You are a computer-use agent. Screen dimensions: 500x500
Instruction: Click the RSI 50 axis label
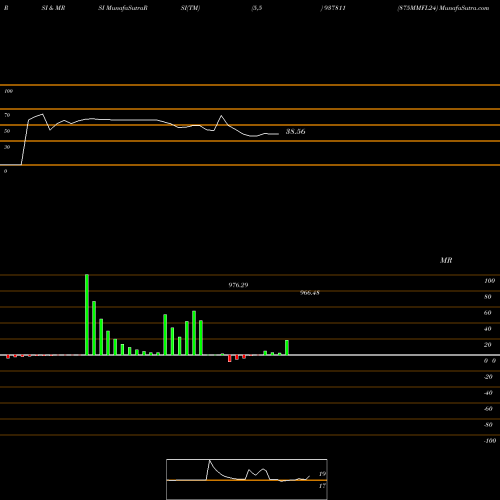click(7, 131)
